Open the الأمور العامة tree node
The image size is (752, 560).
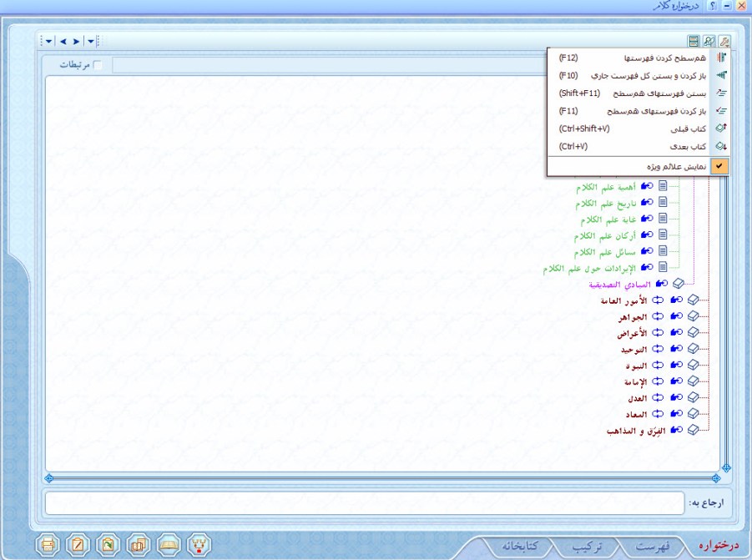(618, 300)
